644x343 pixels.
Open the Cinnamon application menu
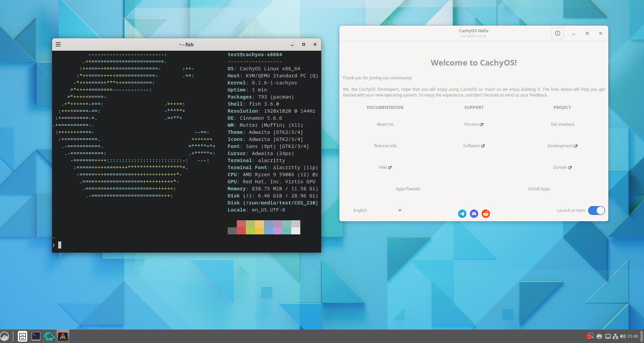point(5,336)
